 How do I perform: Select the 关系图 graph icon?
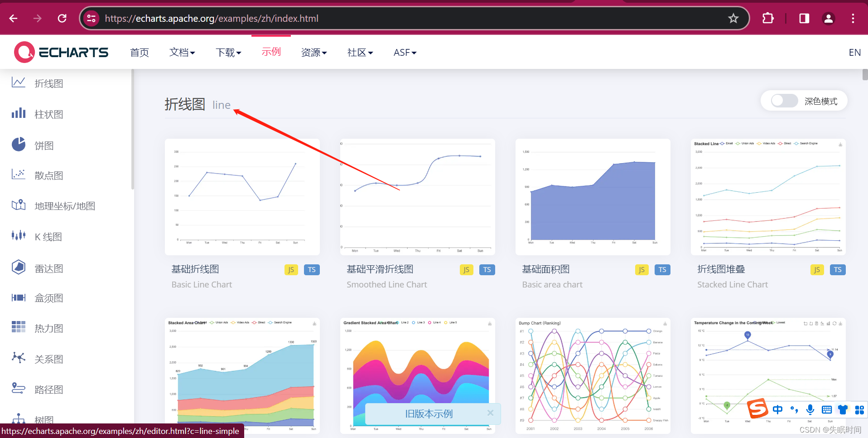pyautogui.click(x=19, y=358)
